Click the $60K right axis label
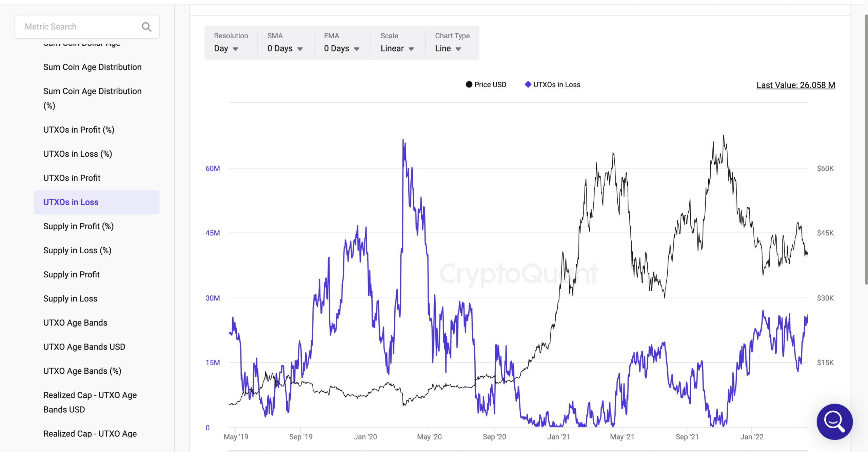This screenshot has height=452, width=868. 825,169
